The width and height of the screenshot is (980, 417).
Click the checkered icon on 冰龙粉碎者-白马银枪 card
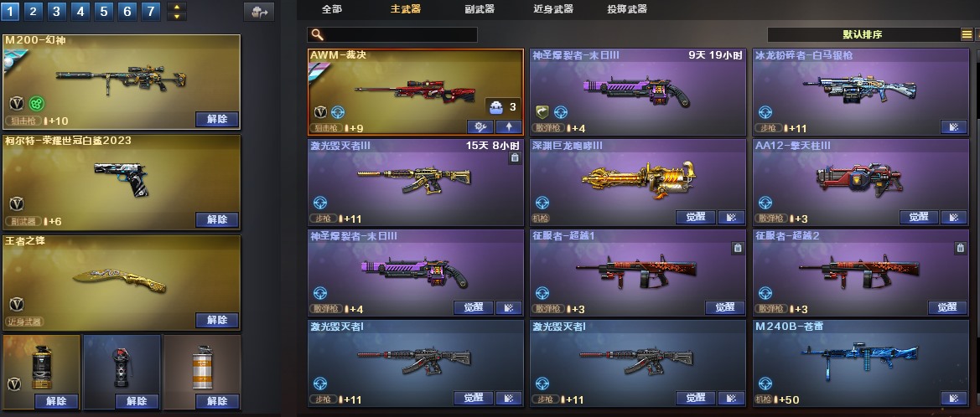(954, 126)
